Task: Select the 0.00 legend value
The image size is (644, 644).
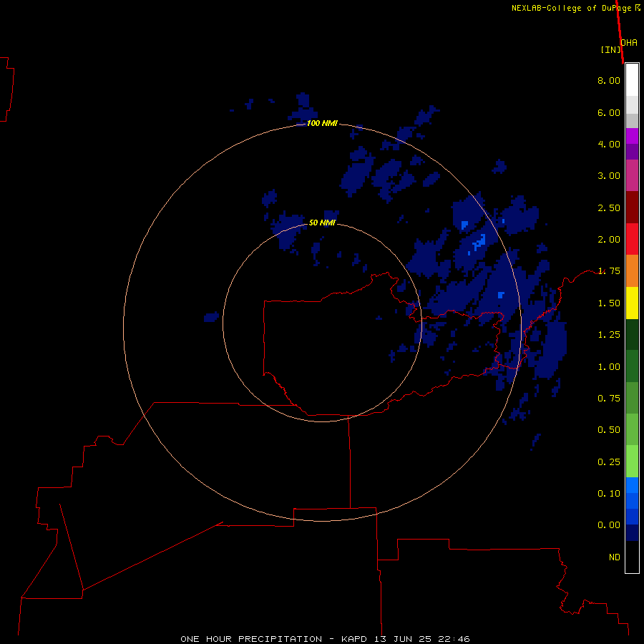Action: click(609, 525)
